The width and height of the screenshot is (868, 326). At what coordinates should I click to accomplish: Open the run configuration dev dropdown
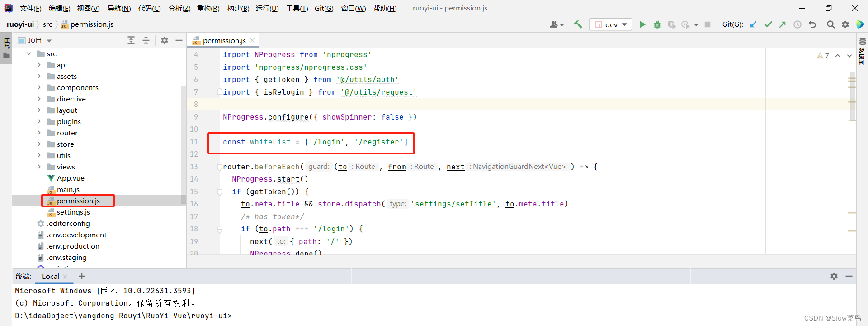point(610,24)
